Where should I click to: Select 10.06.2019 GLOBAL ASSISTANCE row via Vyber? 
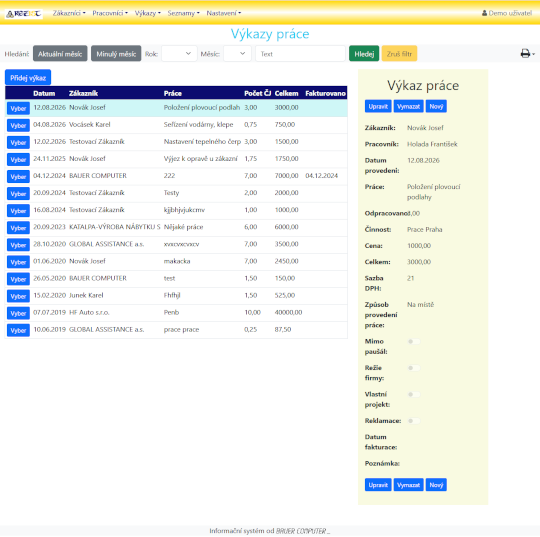pos(18,331)
